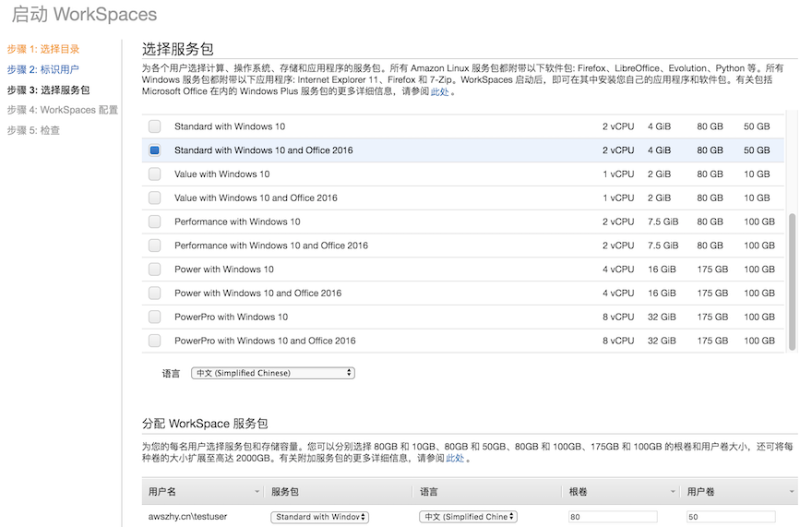This screenshot has width=812, height=527.
Task: Open the 用户卷 column header arrow
Action: [792, 492]
